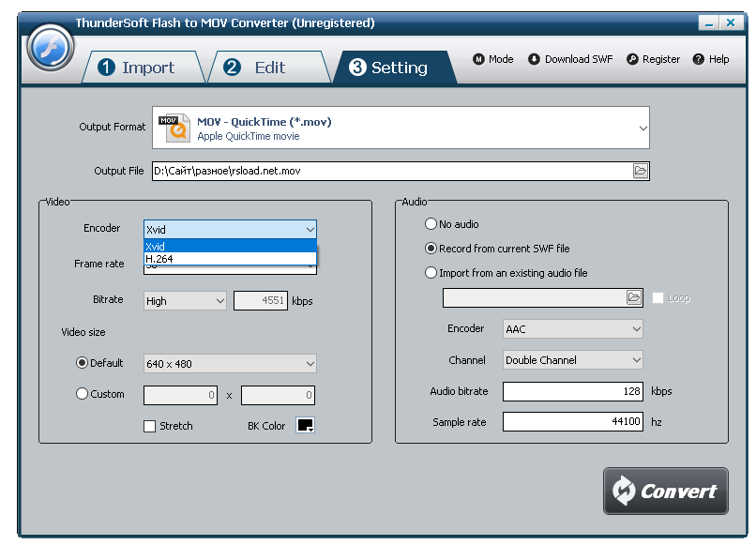Open the audio Encoder AAC dropdown
Screen dimensions: 756x545
[573, 329]
